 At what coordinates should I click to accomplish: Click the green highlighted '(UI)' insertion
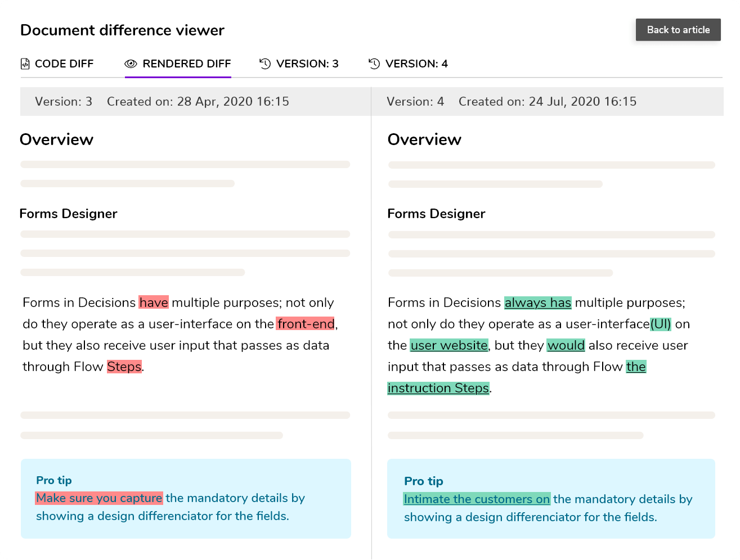click(661, 324)
